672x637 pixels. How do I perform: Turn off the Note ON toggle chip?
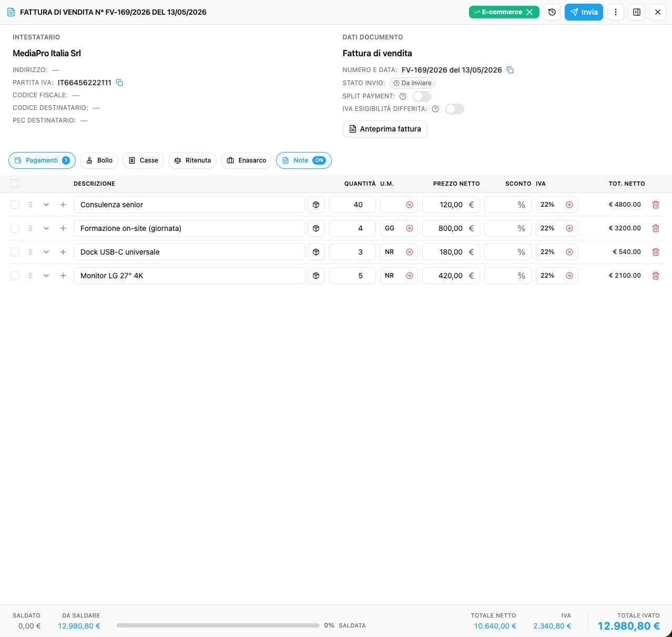(x=304, y=160)
